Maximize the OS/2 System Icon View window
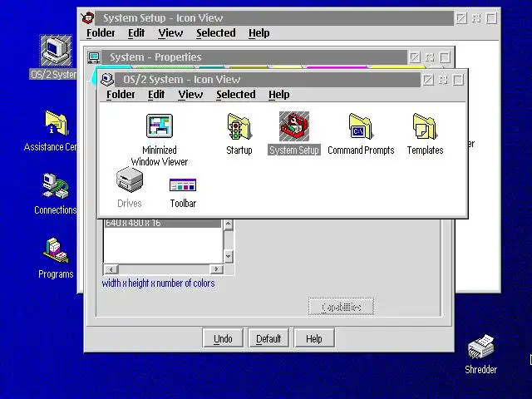Viewport: 532px width, 399px height. coord(458,80)
